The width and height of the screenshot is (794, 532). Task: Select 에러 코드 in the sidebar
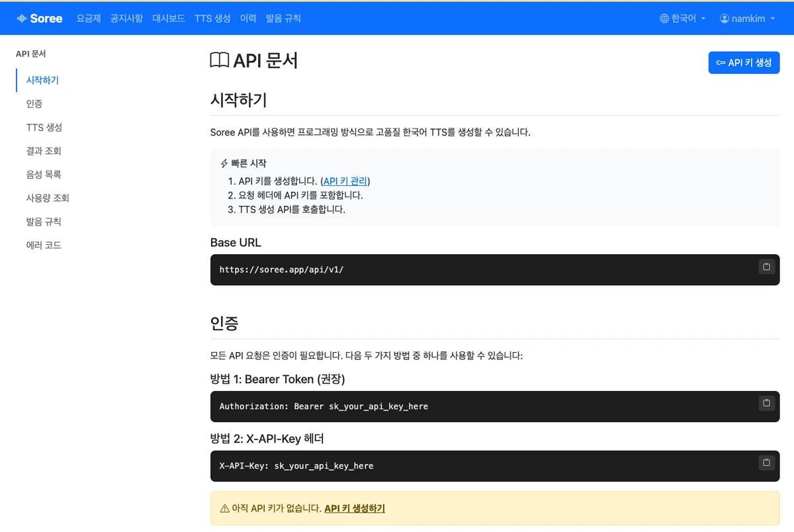click(x=44, y=245)
